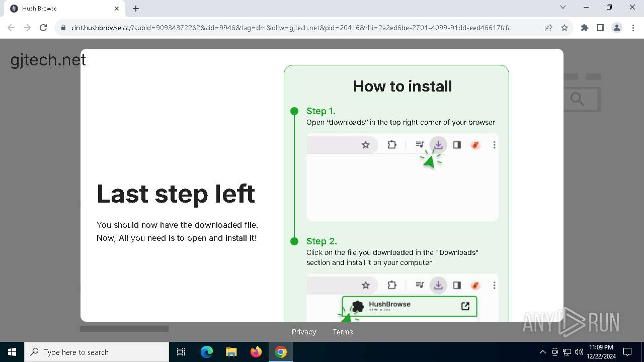Open tab search chevron
644x362 pixels.
pos(563,8)
